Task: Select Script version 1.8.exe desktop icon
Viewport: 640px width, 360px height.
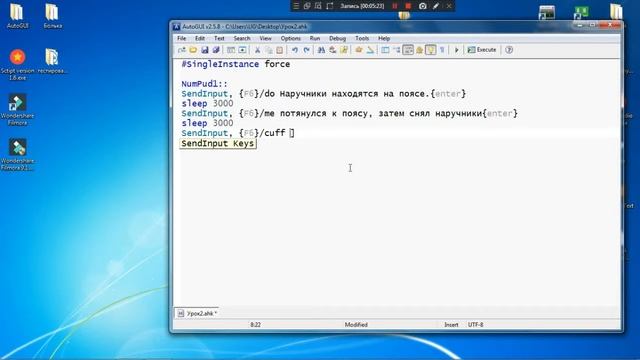Action: 18,64
